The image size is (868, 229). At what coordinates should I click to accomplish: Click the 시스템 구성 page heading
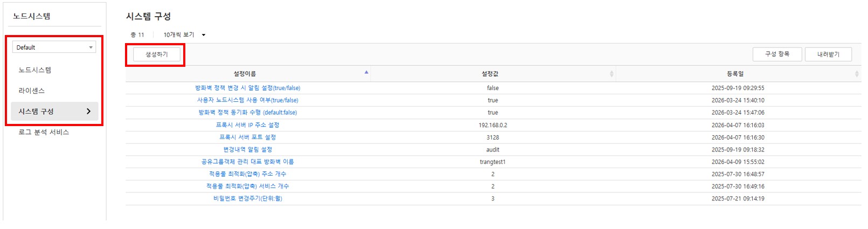click(148, 16)
